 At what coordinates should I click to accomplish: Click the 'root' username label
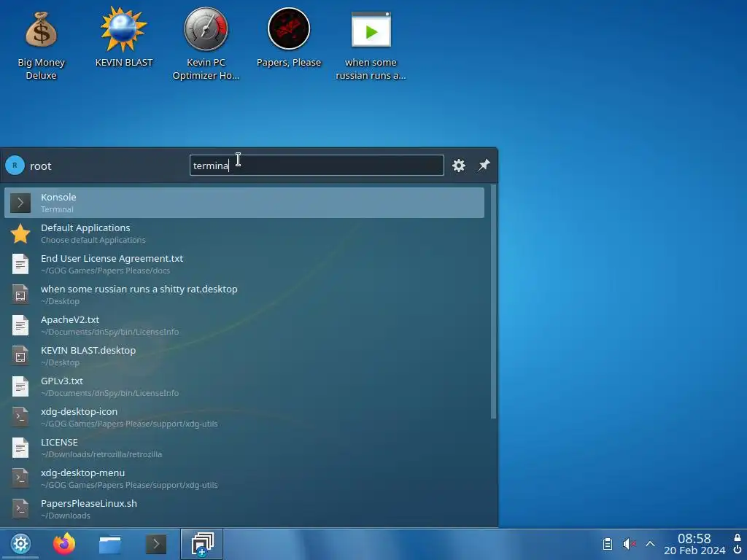pos(41,166)
